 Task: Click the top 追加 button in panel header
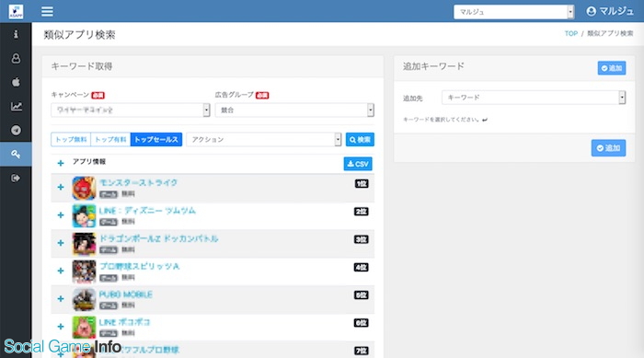coord(612,68)
